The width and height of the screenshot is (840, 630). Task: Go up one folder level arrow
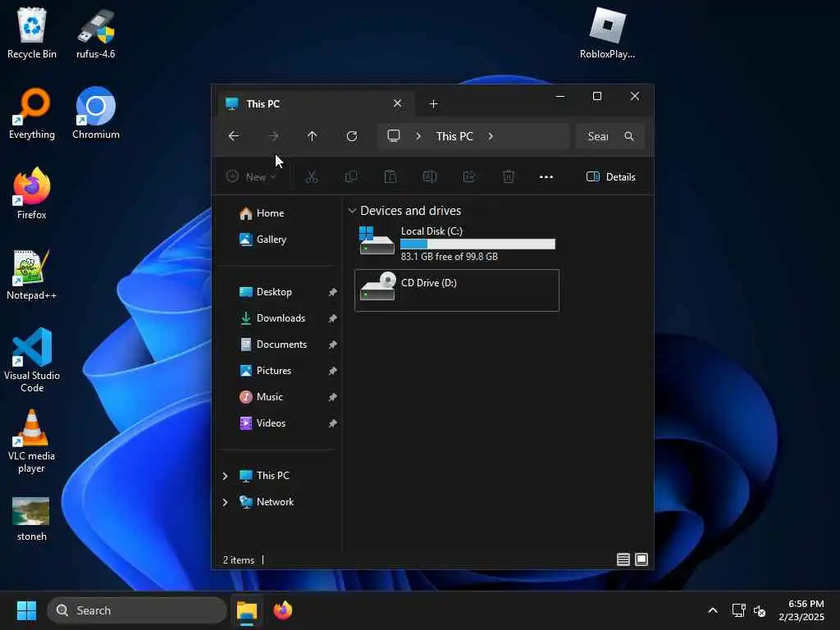click(x=312, y=136)
